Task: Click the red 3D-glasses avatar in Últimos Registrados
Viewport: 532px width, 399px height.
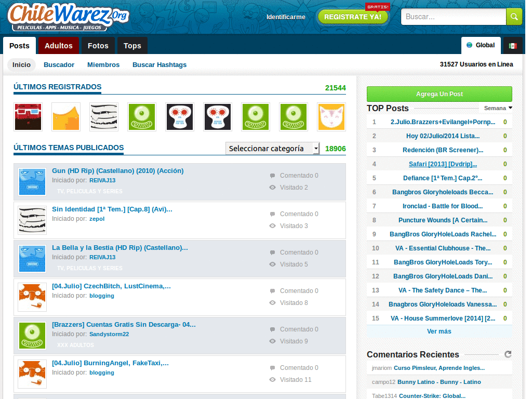Action: [28, 117]
